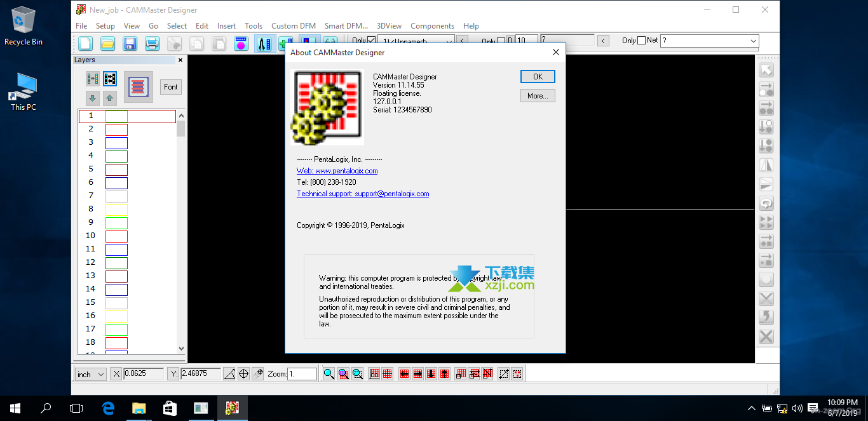Click the Print toolbar icon
The height and width of the screenshot is (421, 868).
point(152,43)
